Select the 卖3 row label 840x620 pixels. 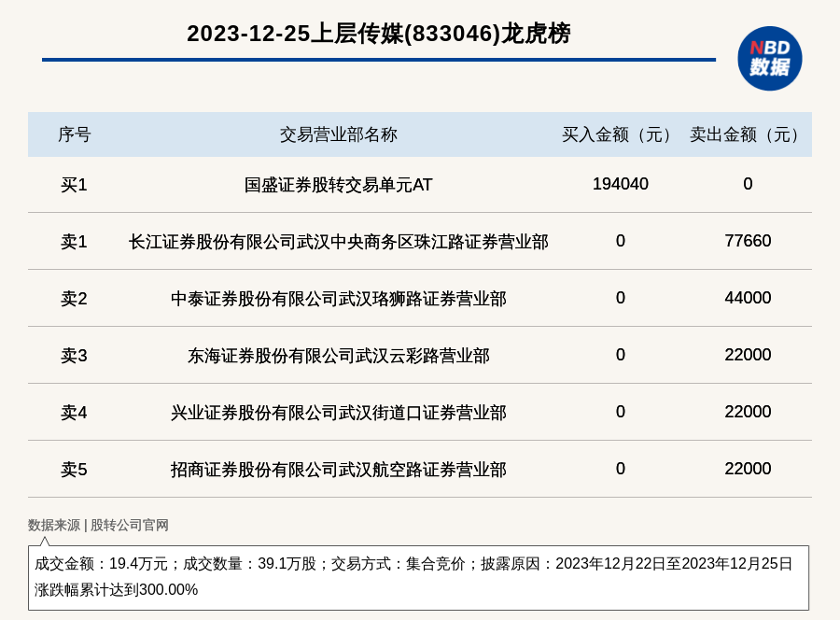74,355
